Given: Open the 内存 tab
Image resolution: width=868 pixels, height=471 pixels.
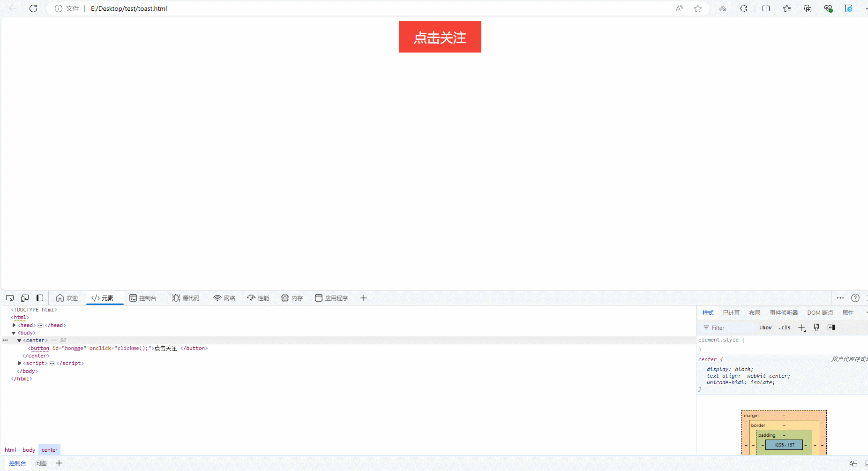Looking at the screenshot, I should (292, 298).
